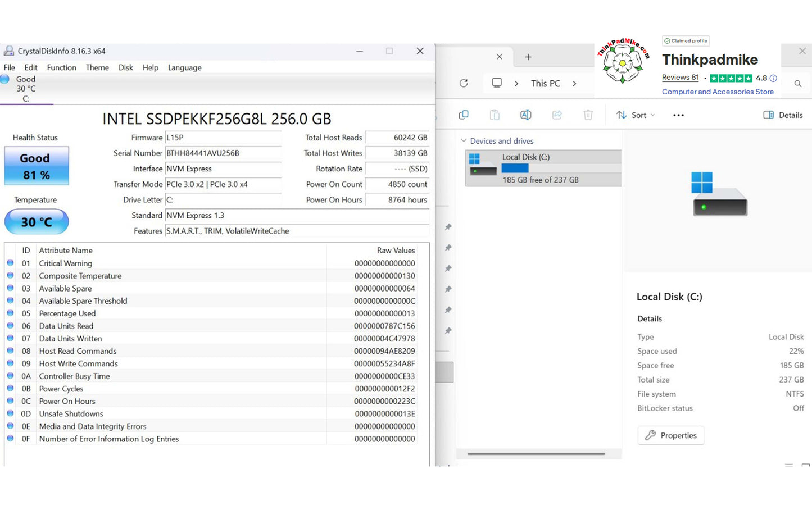Screen dimensions: 812x510
Task: Open the Sort dropdown
Action: click(636, 115)
